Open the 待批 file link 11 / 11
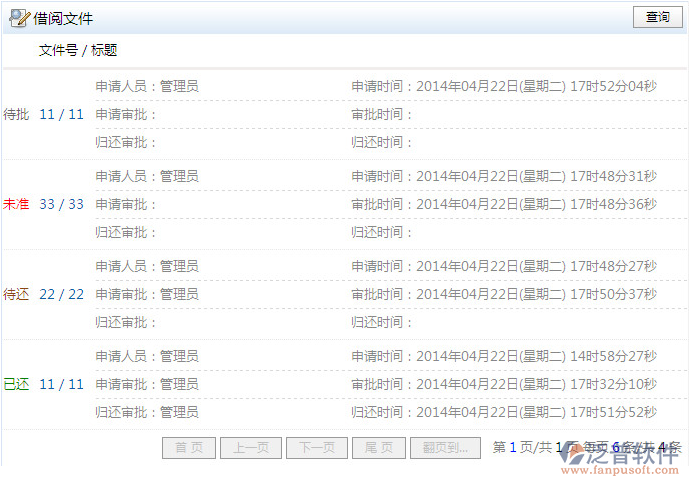689x486 pixels. [x=62, y=114]
